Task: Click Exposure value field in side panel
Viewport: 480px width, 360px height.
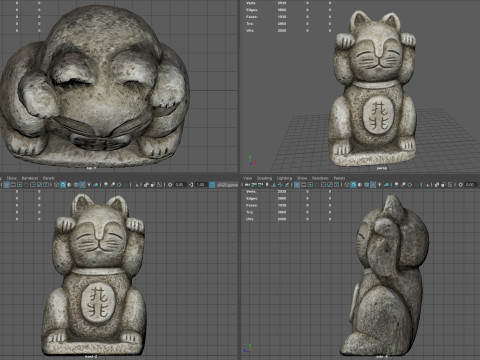Action: coord(471,184)
